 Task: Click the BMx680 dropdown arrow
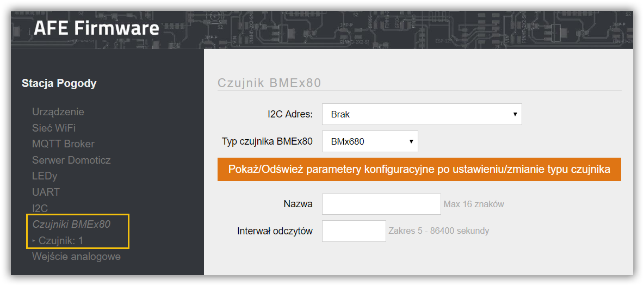(x=411, y=141)
